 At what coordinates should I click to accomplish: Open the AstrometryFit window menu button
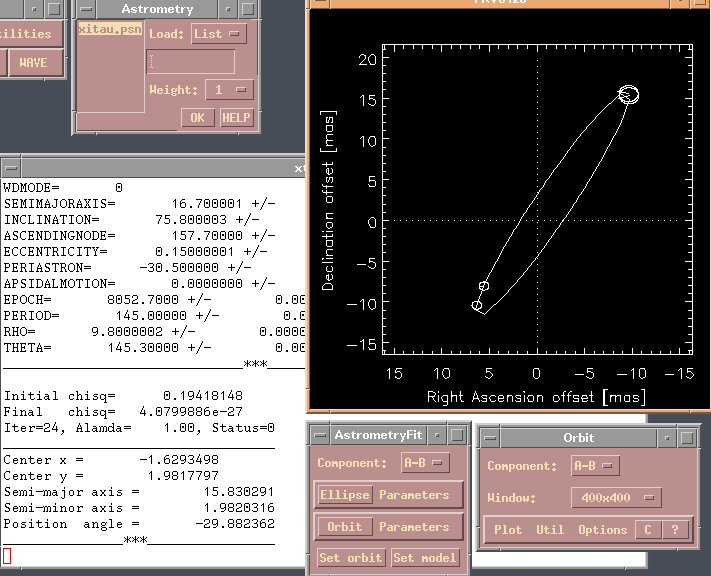tap(320, 436)
